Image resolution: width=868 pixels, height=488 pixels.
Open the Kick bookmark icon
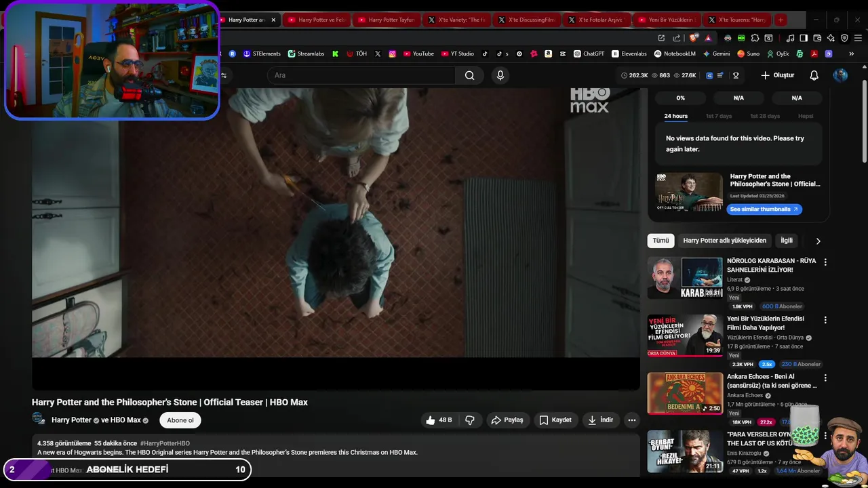(x=335, y=54)
